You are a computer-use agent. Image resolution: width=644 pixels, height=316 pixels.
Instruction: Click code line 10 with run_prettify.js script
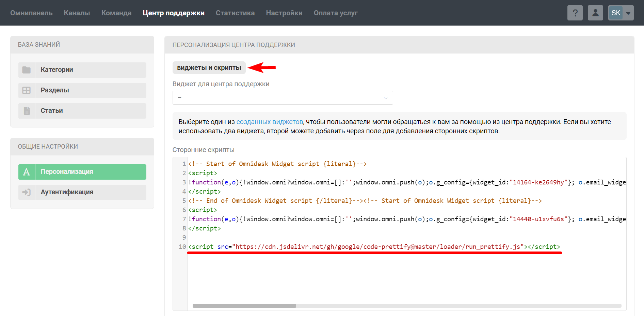pos(374,246)
